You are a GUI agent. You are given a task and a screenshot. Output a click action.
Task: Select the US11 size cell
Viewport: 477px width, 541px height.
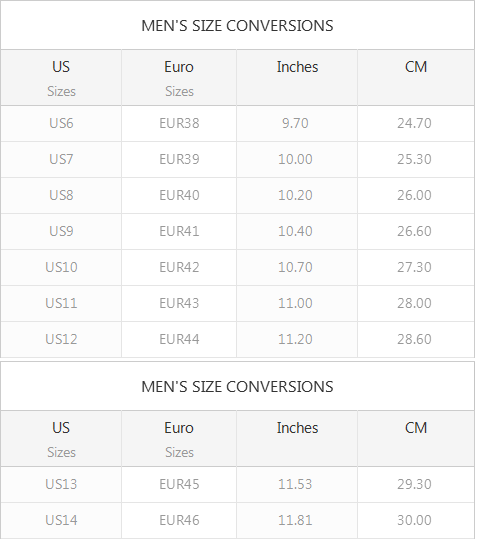[x=61, y=303]
